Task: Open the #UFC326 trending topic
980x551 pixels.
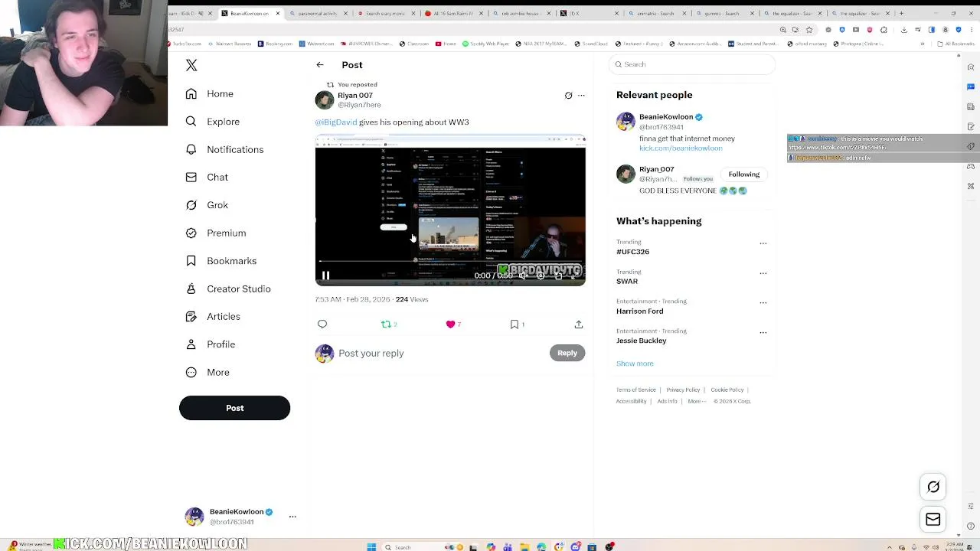Action: [632, 252]
